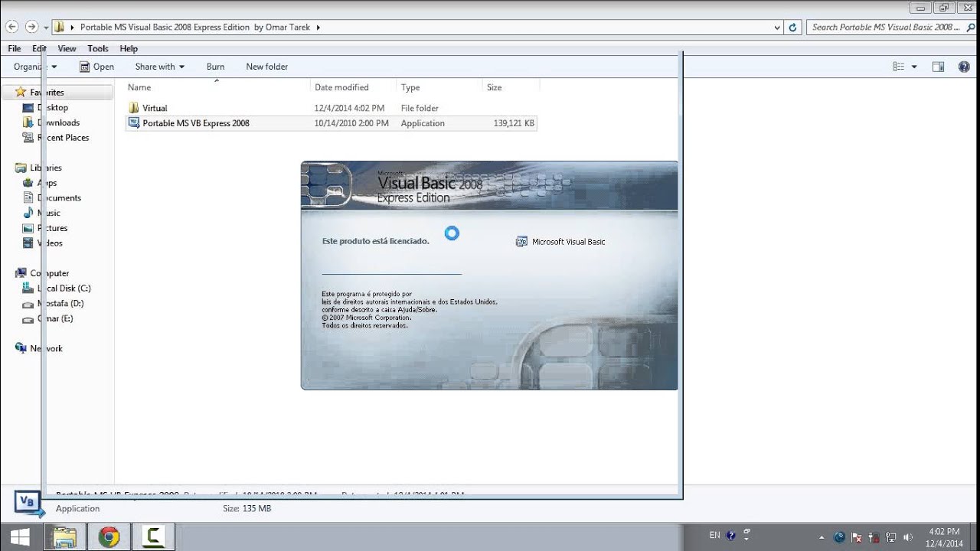Click the Microsoft Visual Basic splash icon
This screenshot has height=551, width=980.
[x=521, y=241]
